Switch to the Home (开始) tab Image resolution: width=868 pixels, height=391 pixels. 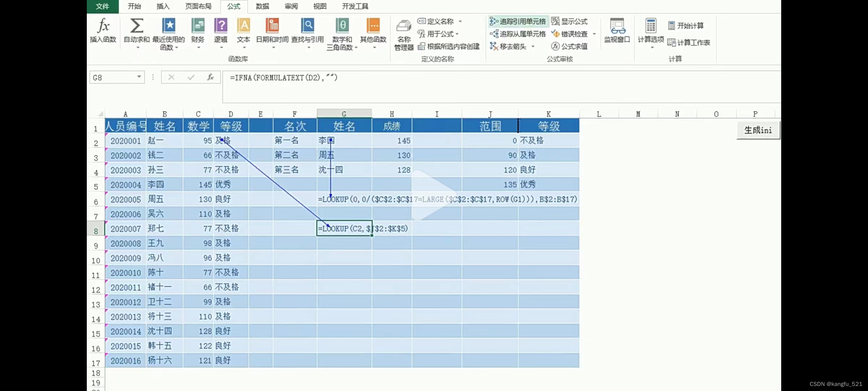[134, 6]
